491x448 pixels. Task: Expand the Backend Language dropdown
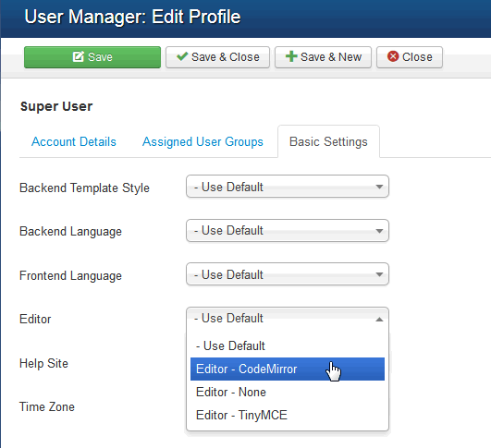[288, 231]
